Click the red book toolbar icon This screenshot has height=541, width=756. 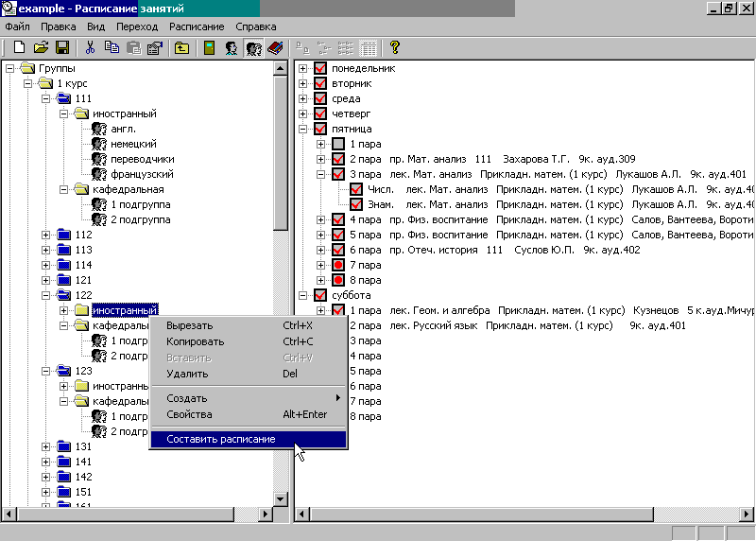pos(275,47)
